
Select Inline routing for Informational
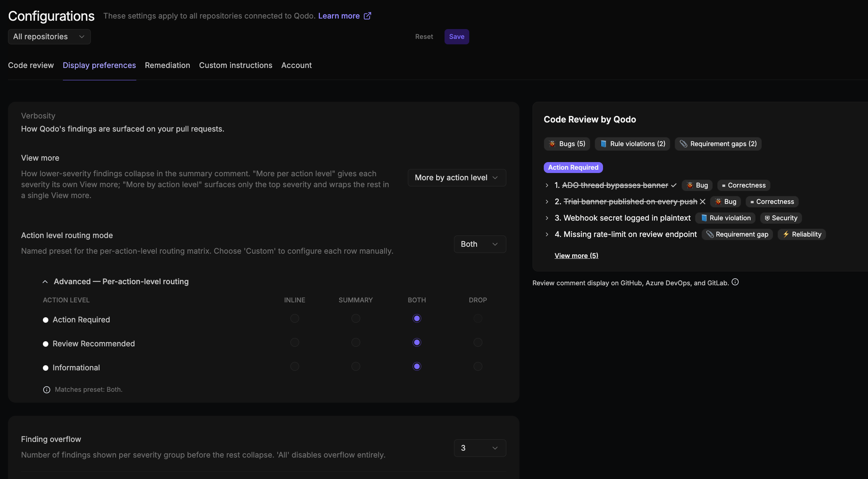click(x=295, y=366)
